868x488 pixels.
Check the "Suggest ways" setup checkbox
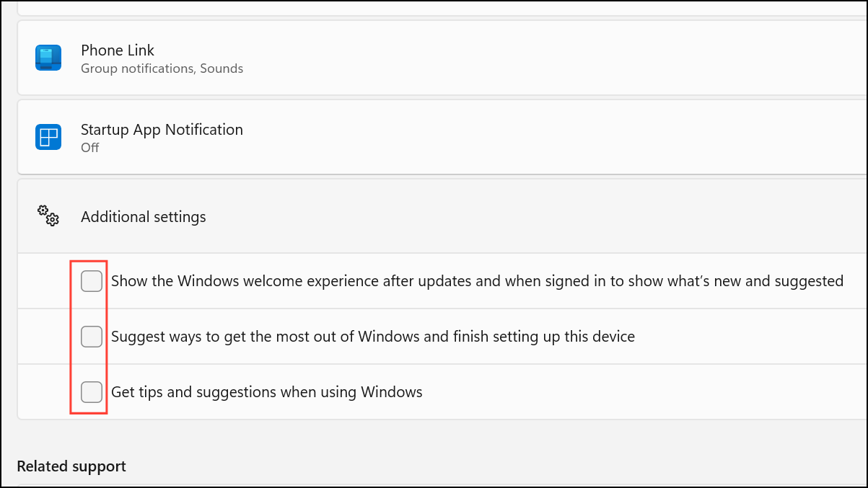[92, 337]
